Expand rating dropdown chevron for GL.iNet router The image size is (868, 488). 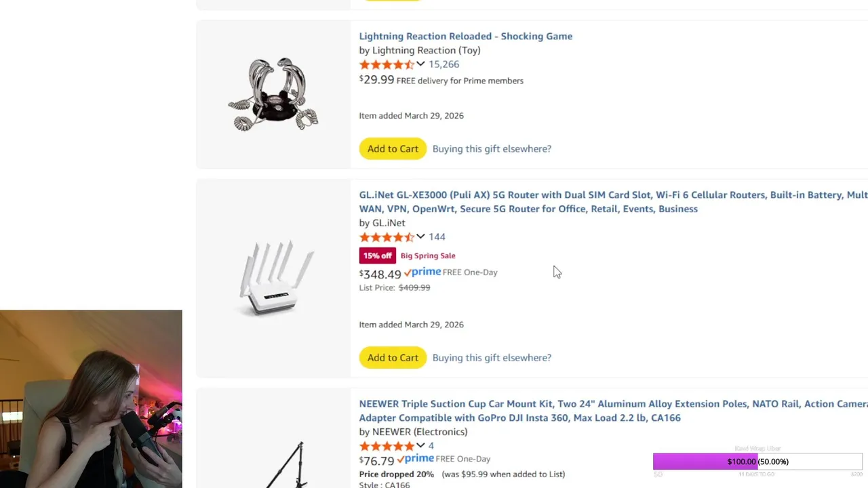pyautogui.click(x=420, y=237)
